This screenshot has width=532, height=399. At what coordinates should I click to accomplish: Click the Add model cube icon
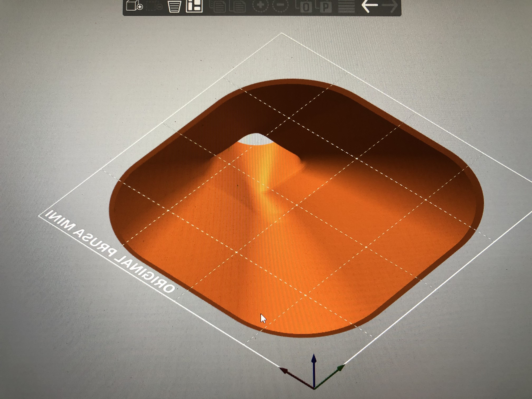coord(134,5)
